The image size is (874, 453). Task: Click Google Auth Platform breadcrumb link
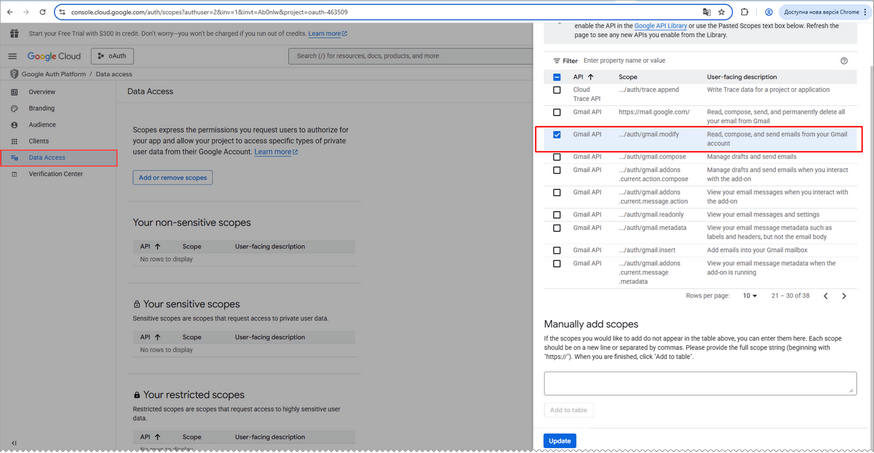click(54, 74)
